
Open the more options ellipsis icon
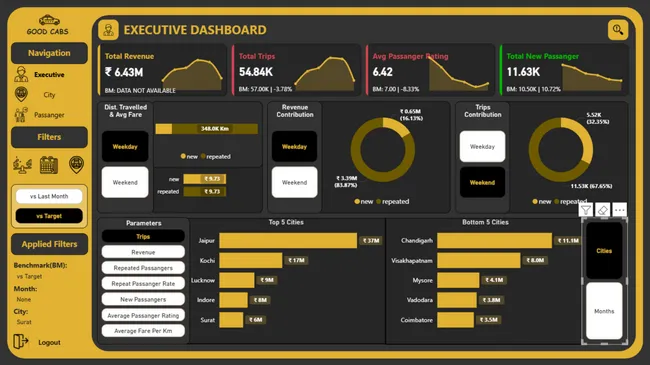[619, 210]
